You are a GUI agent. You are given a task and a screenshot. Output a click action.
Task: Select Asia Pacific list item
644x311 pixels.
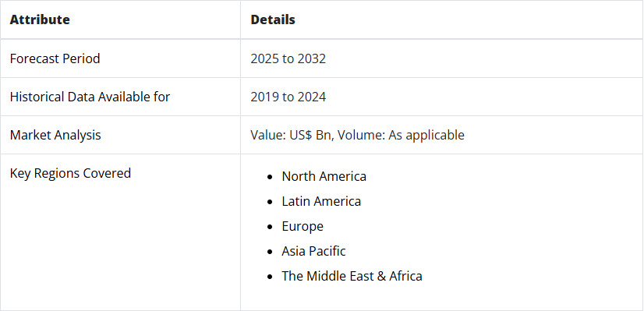[313, 251]
